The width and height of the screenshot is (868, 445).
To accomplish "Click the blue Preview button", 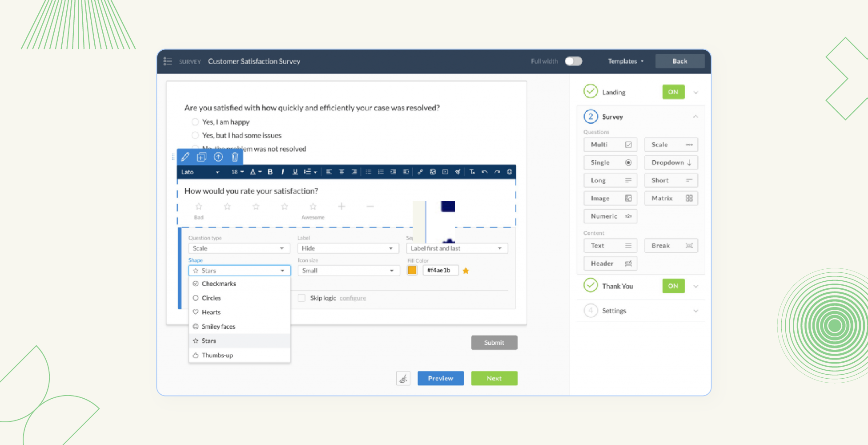I will coord(440,378).
